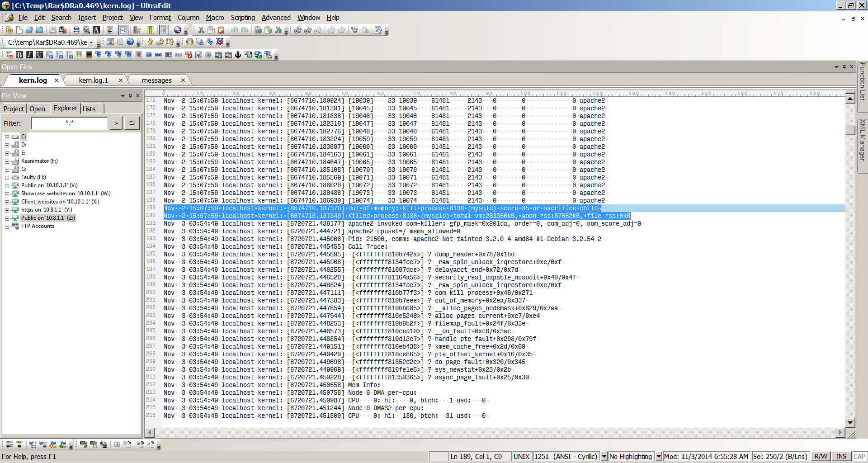Open the file path combo box dropdown
This screenshot has height=463, width=868.
(x=91, y=43)
